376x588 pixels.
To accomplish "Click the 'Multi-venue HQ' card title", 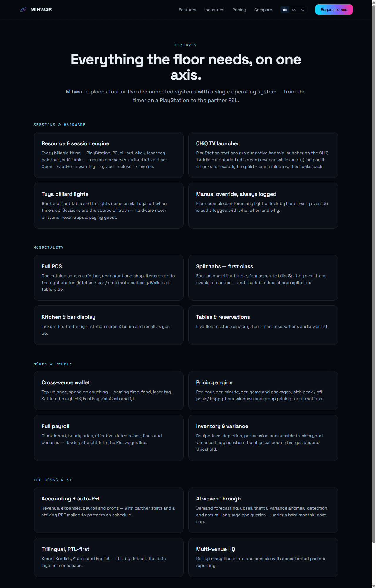I will [216, 549].
